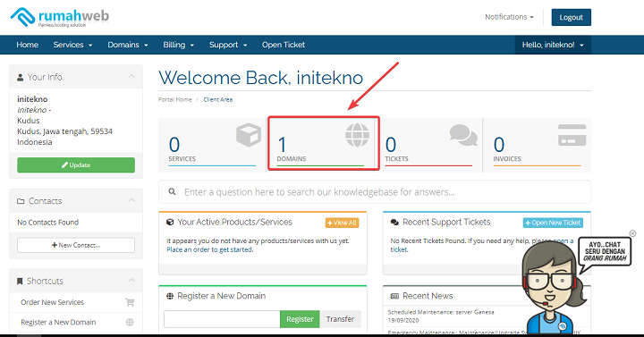Click the Transfer button
This screenshot has width=644, height=337.
click(340, 319)
